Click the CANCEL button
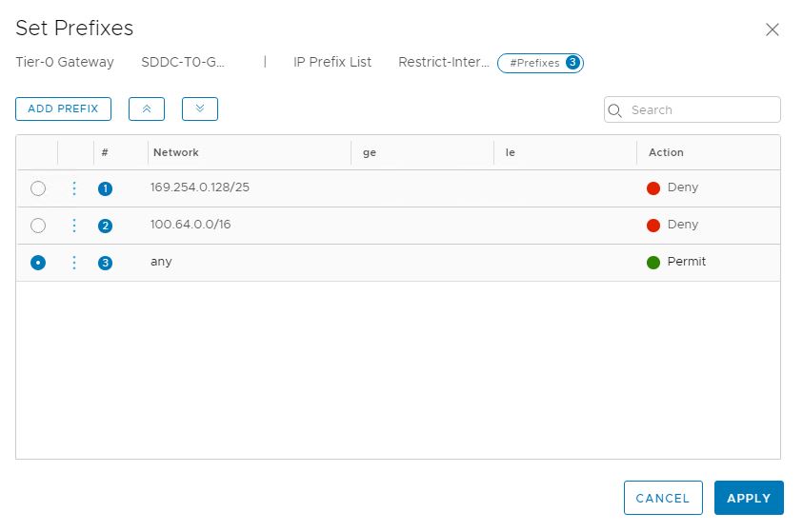Image resolution: width=803 pixels, height=532 pixels. click(662, 498)
